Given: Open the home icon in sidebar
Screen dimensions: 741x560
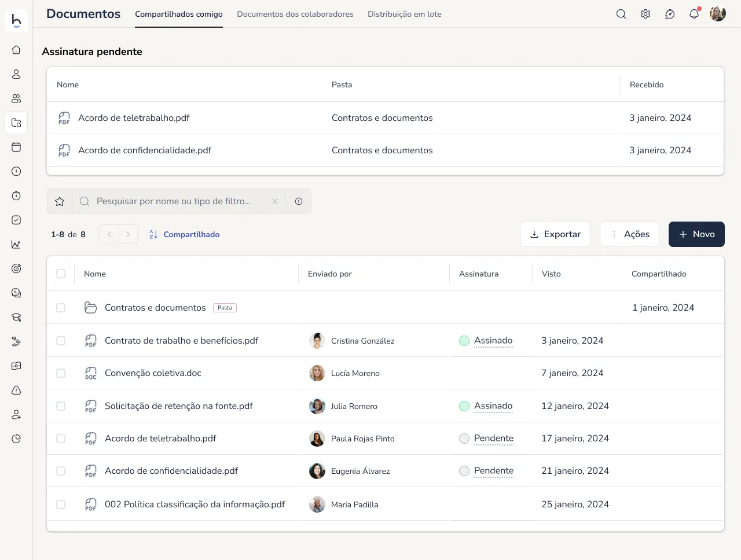Looking at the screenshot, I should point(16,50).
